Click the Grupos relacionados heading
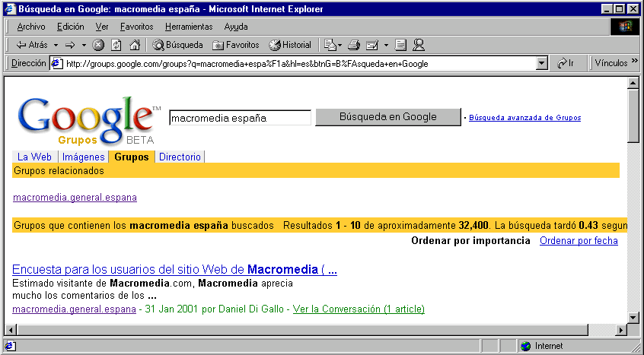The height and width of the screenshot is (355, 644). (59, 170)
